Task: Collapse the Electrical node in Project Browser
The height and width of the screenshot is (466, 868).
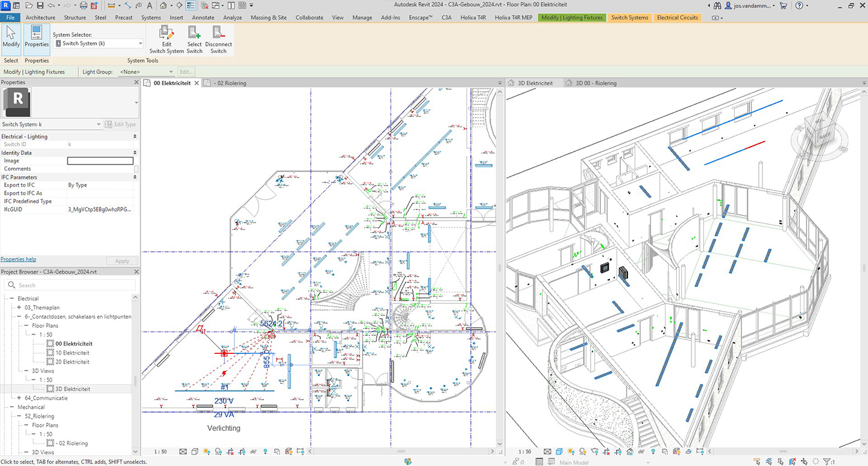Action: [x=10, y=298]
